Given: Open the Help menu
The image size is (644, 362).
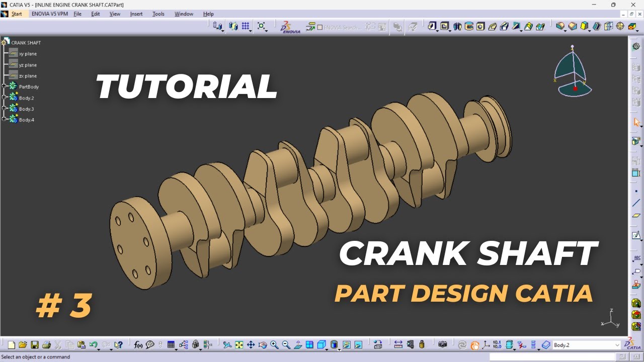Looking at the screenshot, I should (x=208, y=14).
